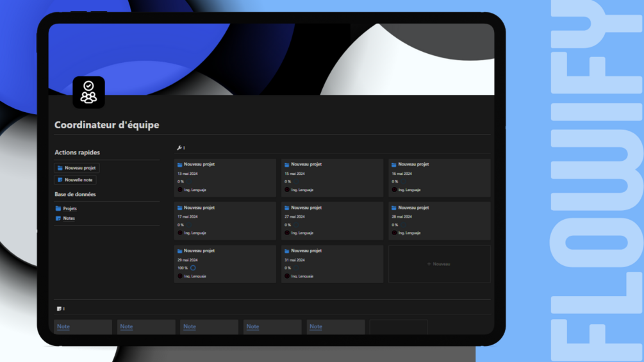Click folder icon on 27 mai 2024 card
Screen dimensions: 644x362
287,208
